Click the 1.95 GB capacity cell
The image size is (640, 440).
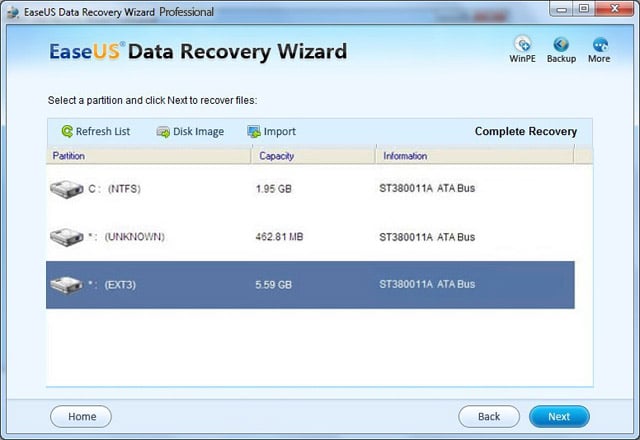273,189
